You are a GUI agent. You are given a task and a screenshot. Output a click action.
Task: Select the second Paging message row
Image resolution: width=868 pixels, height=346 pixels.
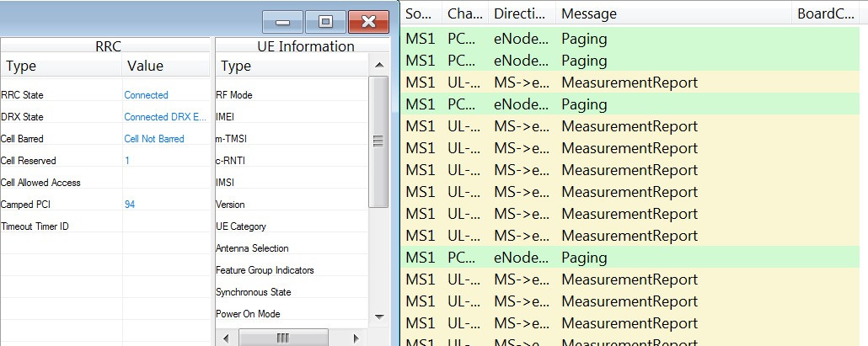[630, 61]
